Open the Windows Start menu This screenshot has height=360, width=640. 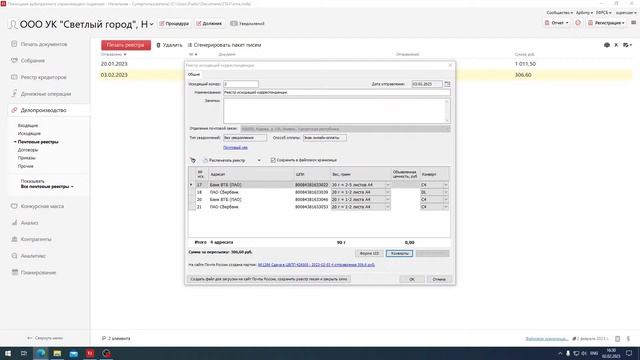(x=8, y=353)
